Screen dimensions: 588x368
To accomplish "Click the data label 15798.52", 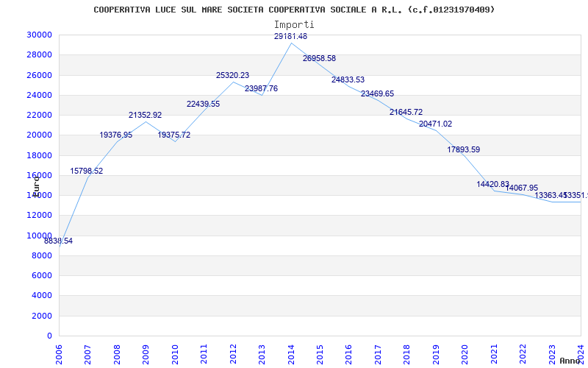I will coord(87,171).
